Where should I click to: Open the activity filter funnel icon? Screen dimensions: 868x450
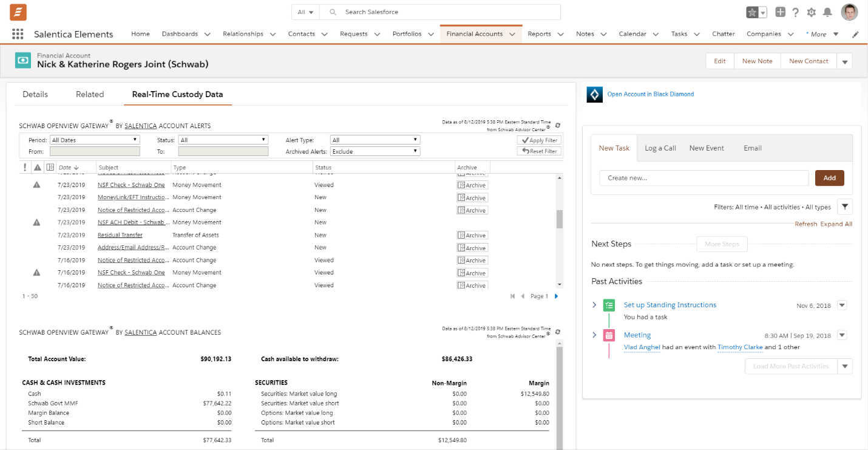(844, 207)
